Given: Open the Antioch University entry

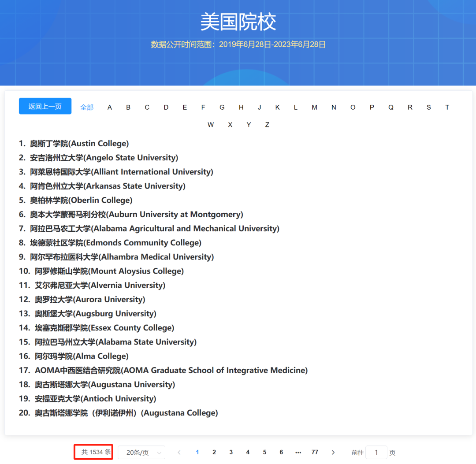Looking at the screenshot, I should (x=95, y=398).
